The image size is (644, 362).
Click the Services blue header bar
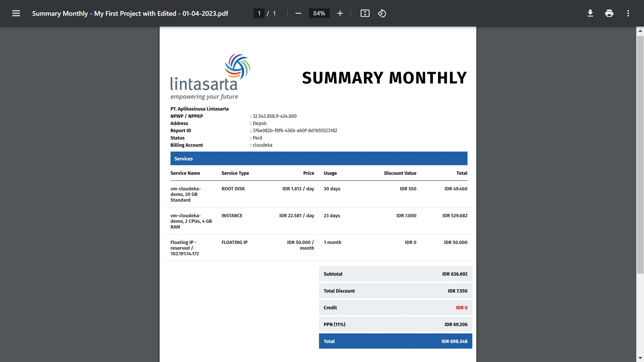pos(319,159)
